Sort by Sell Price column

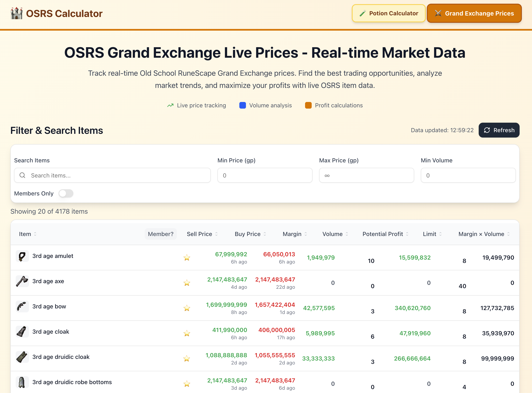click(x=202, y=234)
